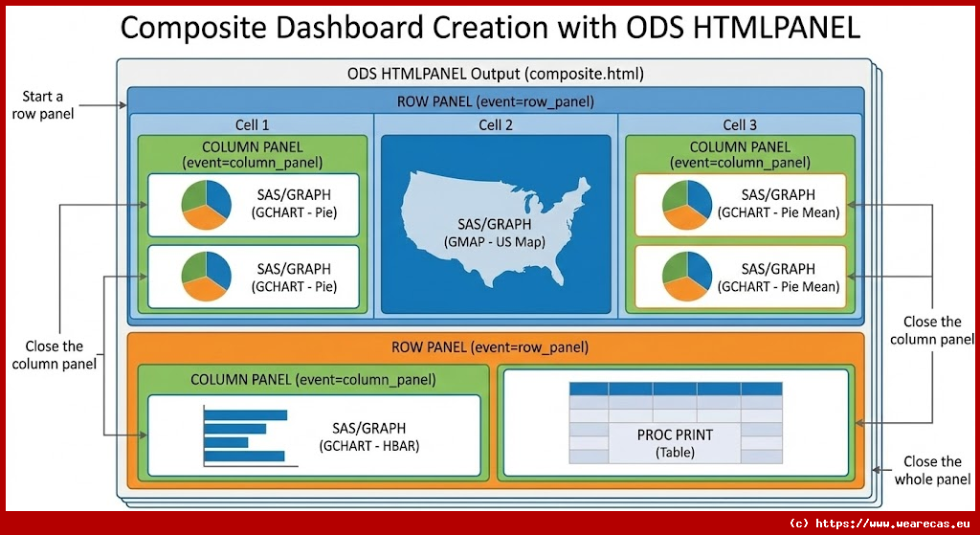Click the COLUMN PANEL label in Cell 3
Viewport: 980px width, 535px height.
[x=740, y=154]
